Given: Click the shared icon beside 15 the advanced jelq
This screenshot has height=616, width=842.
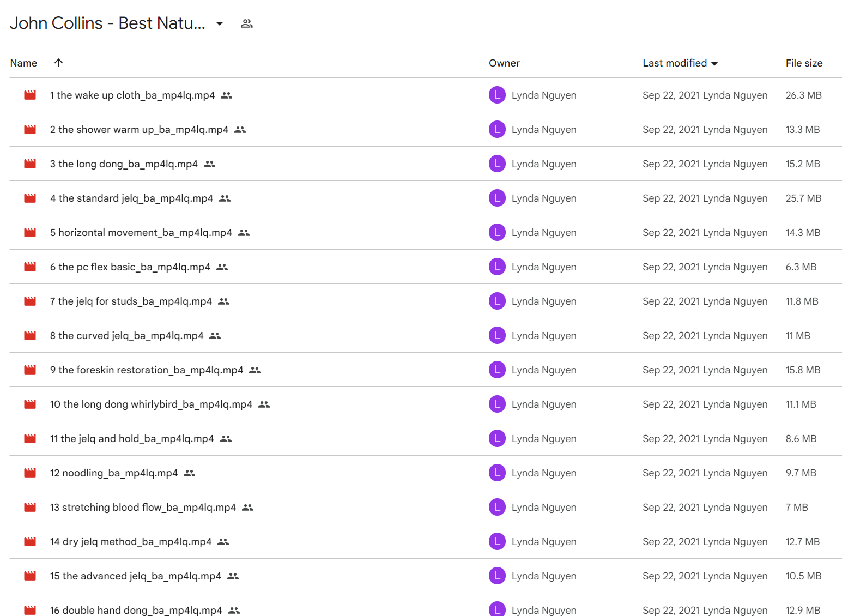Looking at the screenshot, I should (x=233, y=576).
